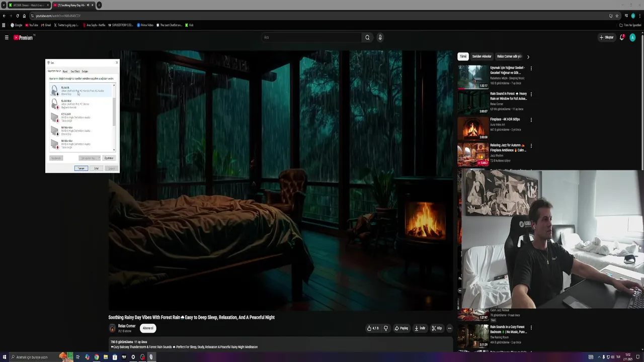The width and height of the screenshot is (644, 362).
Task: Click the YouTube search magnifier button
Action: (367, 37)
